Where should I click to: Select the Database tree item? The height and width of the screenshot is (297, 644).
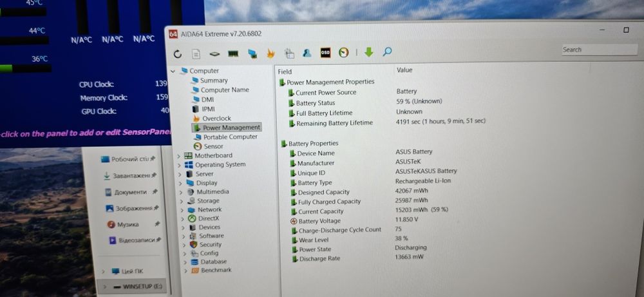(x=209, y=262)
